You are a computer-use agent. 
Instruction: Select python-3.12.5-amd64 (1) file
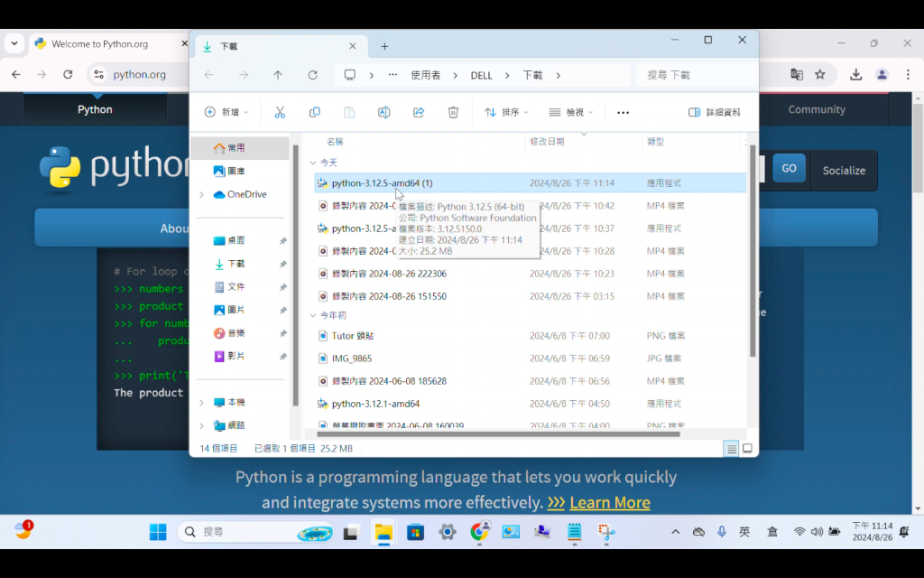531,182
